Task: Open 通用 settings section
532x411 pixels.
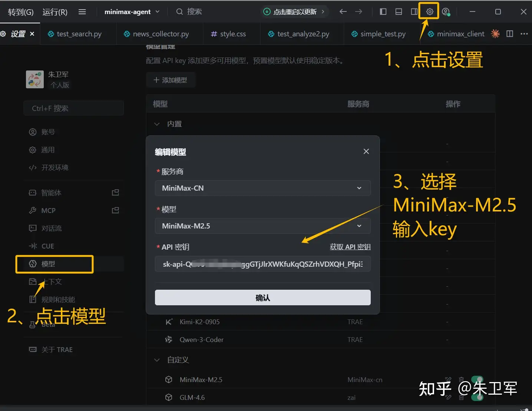Action: (73, 149)
